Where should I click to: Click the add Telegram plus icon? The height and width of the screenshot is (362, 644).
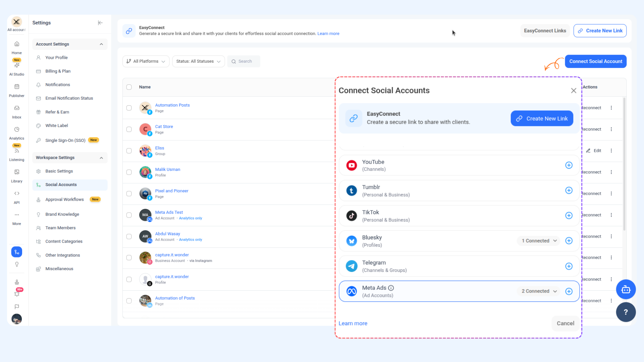(569, 266)
